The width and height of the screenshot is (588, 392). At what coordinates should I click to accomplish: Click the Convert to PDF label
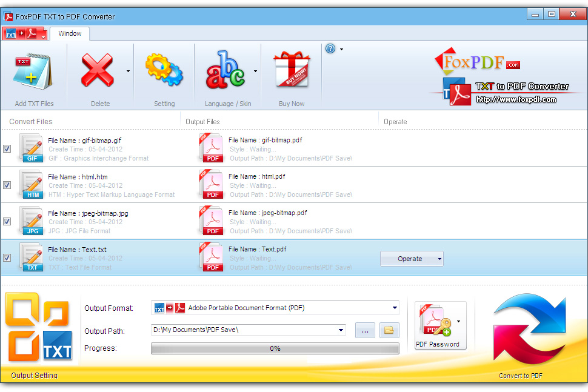[x=521, y=376]
